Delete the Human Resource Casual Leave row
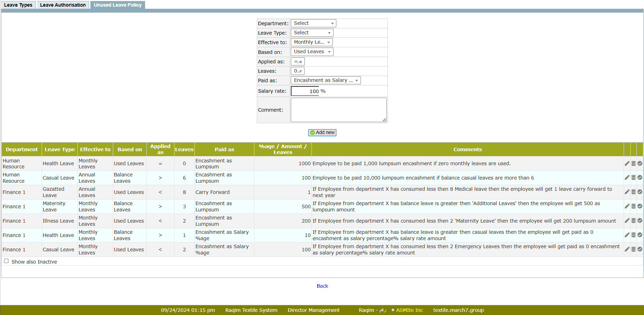Screen dimensions: 644x315 (633, 178)
